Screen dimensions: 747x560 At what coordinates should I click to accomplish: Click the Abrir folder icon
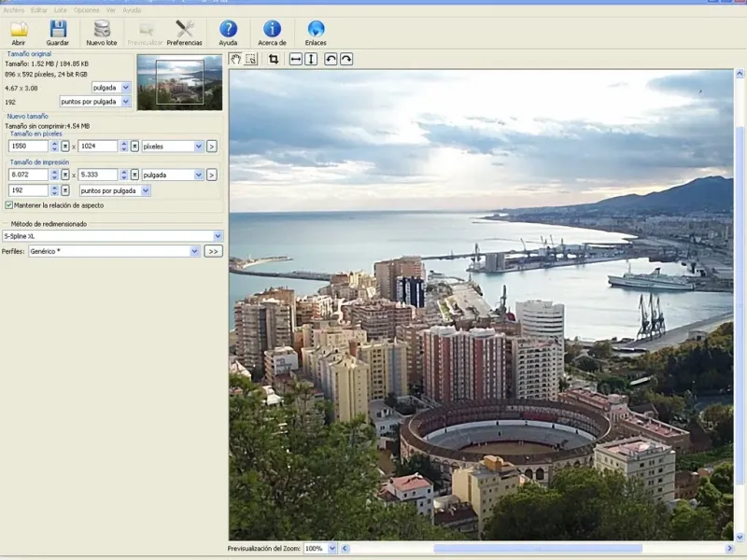(19, 30)
